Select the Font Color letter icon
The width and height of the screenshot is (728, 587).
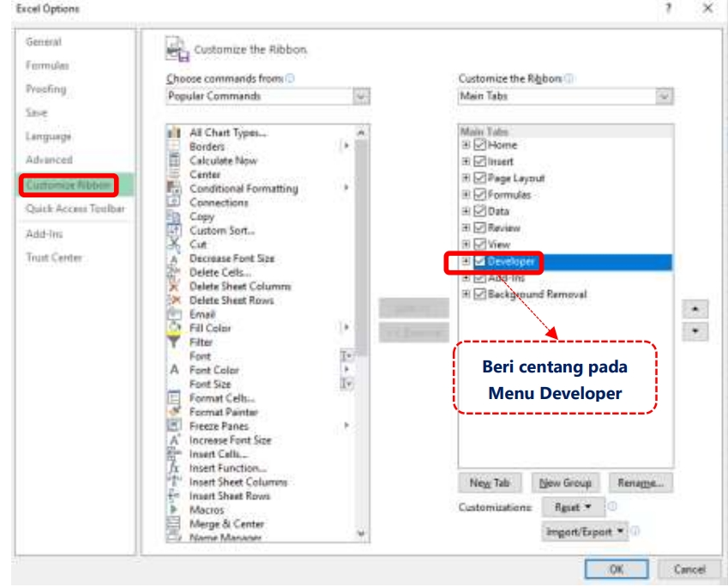coord(174,370)
